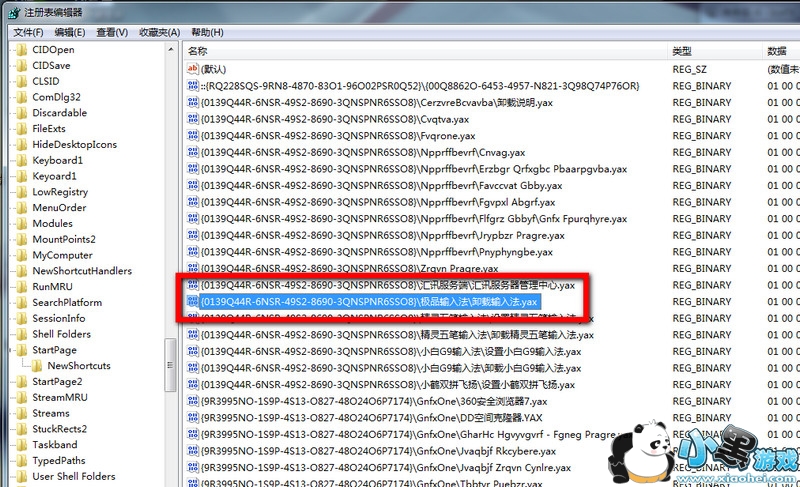Click the folder icon beside NewShortcuts
Screen dimensions: 800x487
click(37, 366)
